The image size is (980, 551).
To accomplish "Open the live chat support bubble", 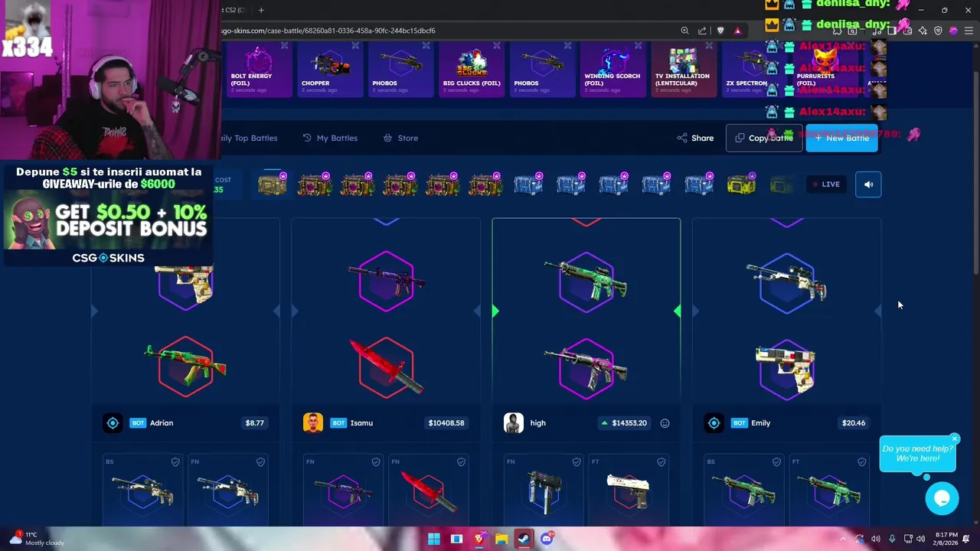I will tap(942, 498).
